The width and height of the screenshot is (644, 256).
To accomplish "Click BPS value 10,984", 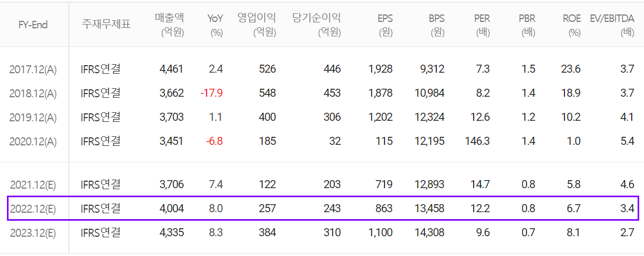I will (x=429, y=93).
